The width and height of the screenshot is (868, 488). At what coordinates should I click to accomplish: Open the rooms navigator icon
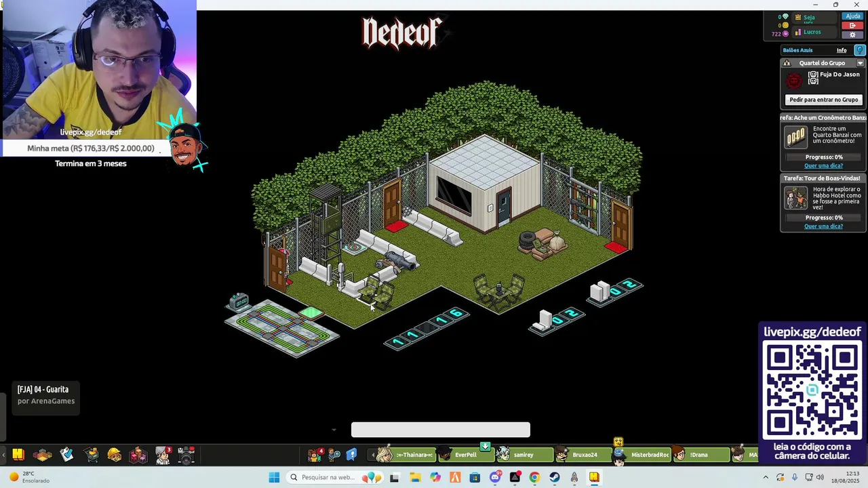(x=43, y=455)
